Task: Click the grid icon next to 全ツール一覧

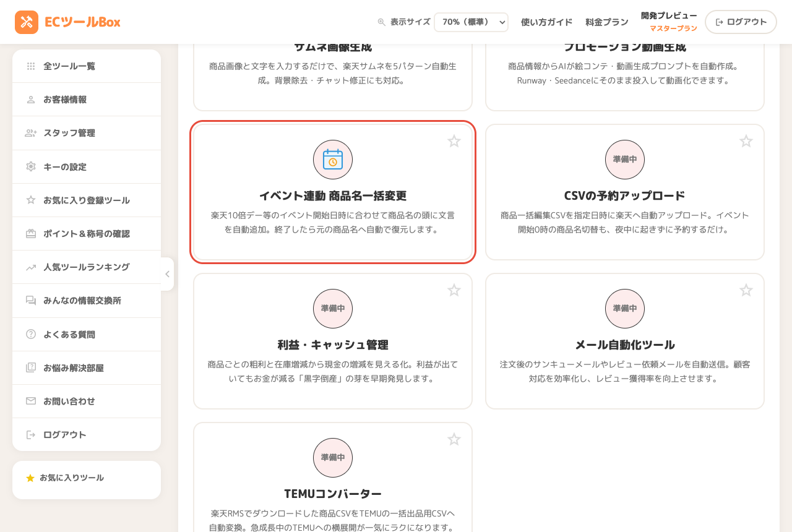Action: click(x=31, y=66)
